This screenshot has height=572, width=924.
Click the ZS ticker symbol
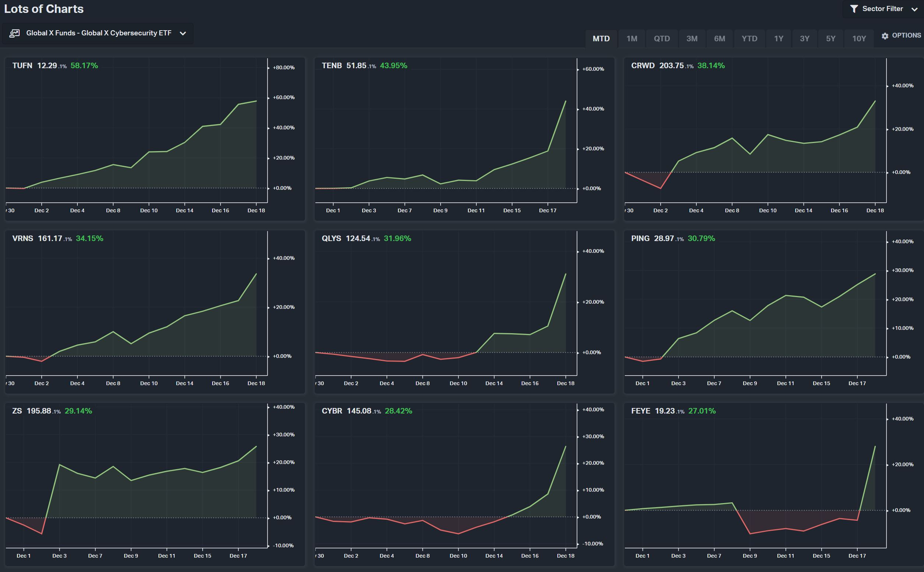(x=17, y=411)
